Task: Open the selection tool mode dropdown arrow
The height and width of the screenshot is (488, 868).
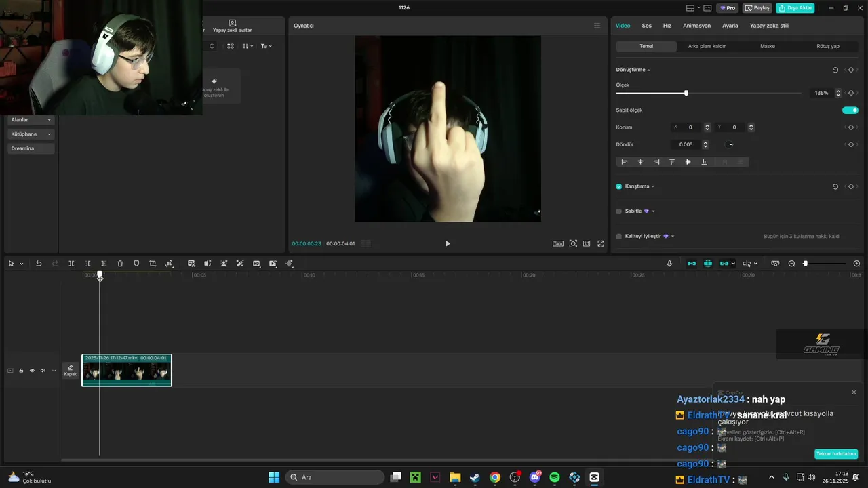Action: pyautogui.click(x=22, y=264)
